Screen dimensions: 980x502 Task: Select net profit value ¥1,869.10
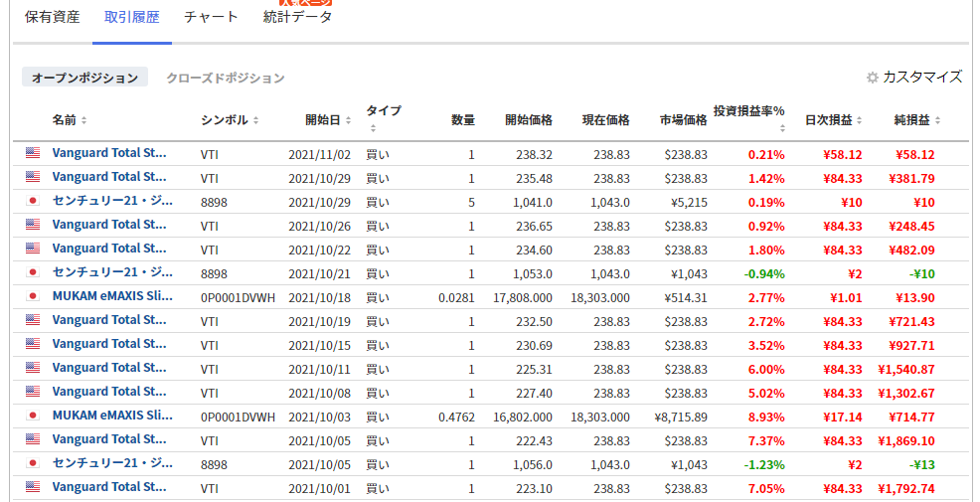[906, 440]
